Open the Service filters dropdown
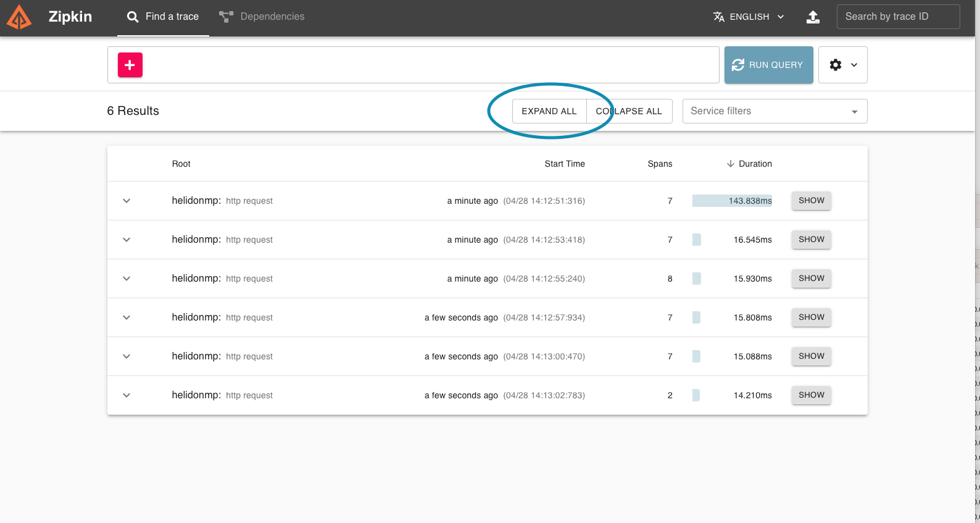 [x=774, y=111]
